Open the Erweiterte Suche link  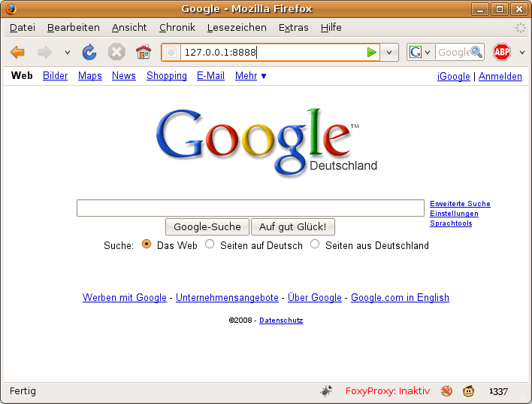coord(460,204)
